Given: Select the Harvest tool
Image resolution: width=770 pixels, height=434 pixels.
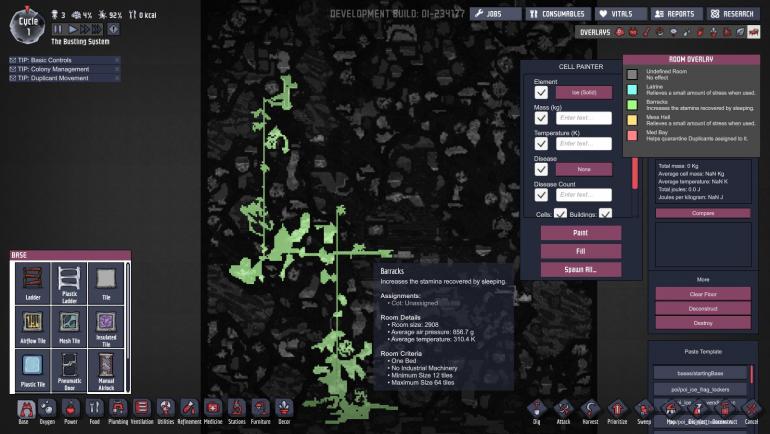Looking at the screenshot, I should coord(590,408).
